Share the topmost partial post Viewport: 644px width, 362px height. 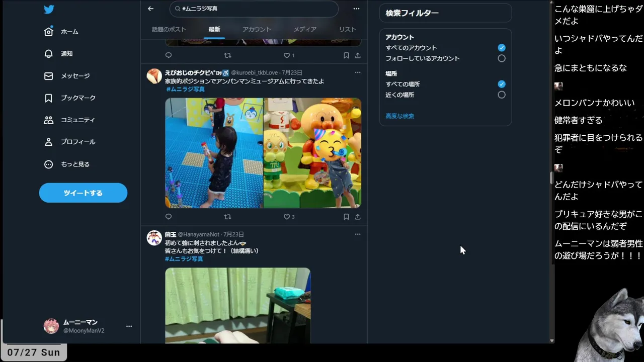click(358, 55)
